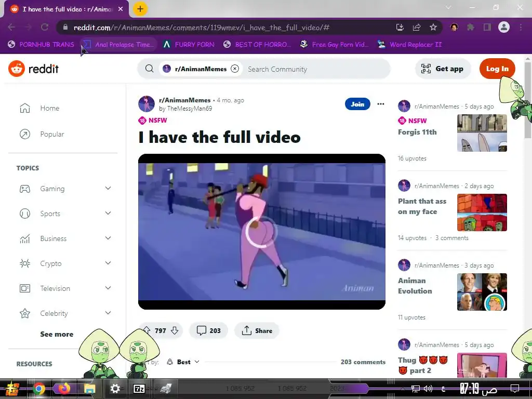Open the Forgis 11th post
The height and width of the screenshot is (399, 532).
417,132
